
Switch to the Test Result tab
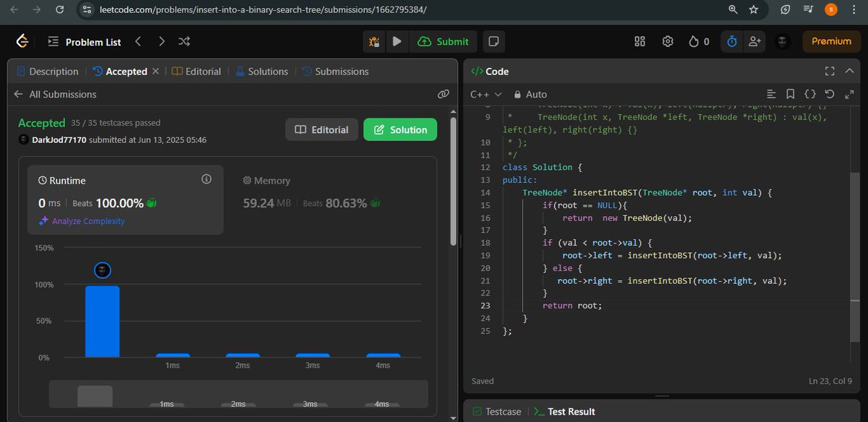tap(564, 411)
